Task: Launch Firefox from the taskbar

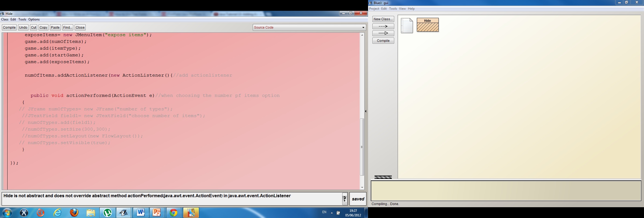Action: [74, 213]
